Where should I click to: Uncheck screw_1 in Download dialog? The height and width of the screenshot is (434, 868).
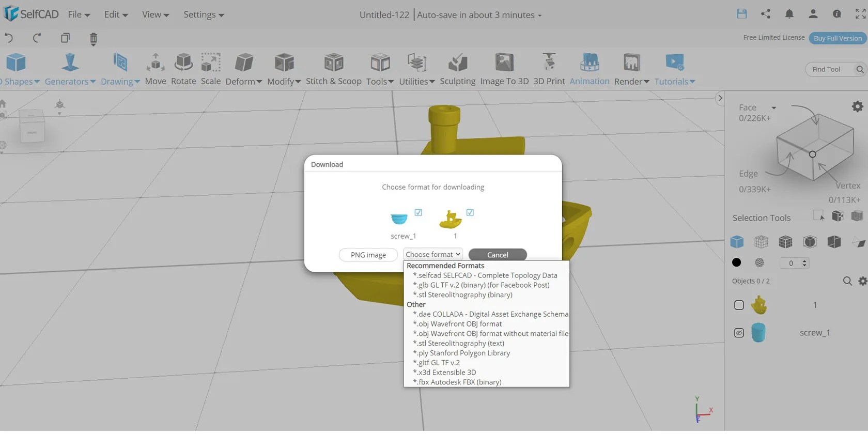tap(419, 212)
